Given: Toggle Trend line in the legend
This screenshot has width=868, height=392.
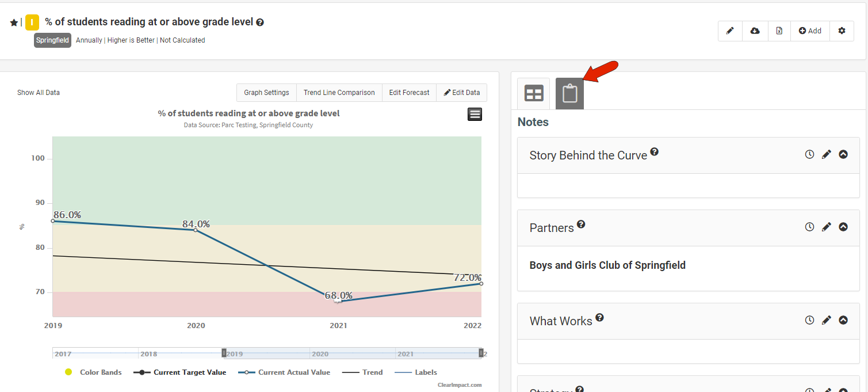Looking at the screenshot, I should [x=362, y=372].
